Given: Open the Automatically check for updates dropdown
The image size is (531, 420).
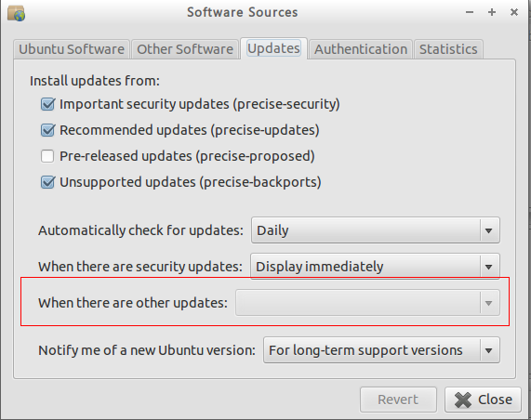Looking at the screenshot, I should tap(375, 230).
